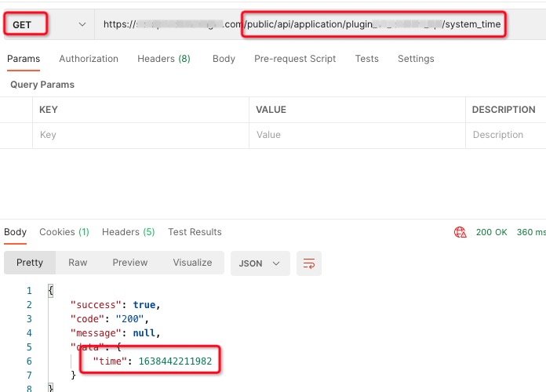Switch to the Authorization tab

89,59
